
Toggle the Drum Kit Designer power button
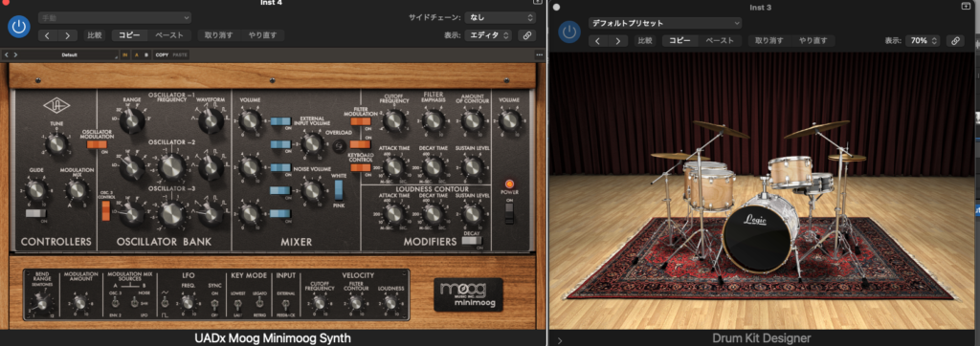[x=568, y=32]
